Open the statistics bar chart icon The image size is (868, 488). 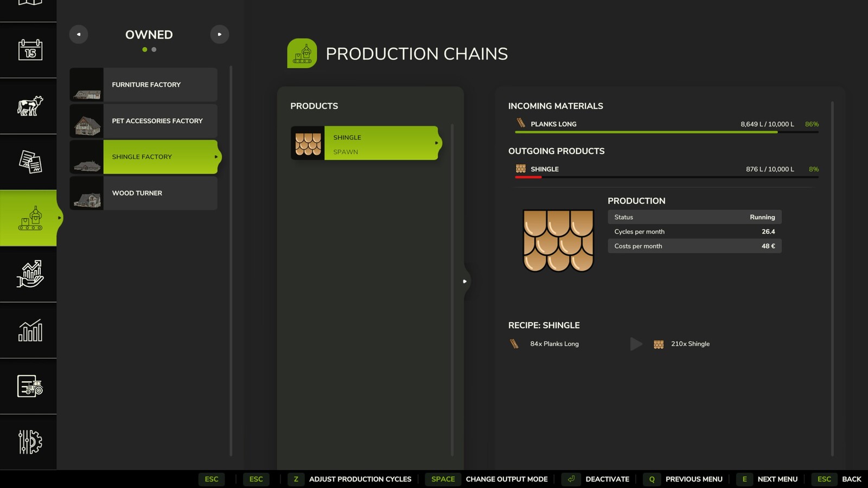pos(30,330)
